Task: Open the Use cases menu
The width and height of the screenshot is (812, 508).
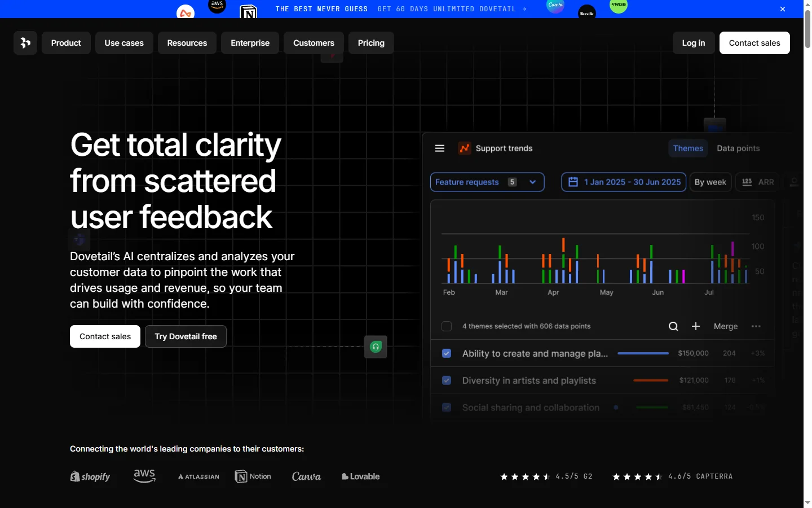Action: [x=124, y=43]
